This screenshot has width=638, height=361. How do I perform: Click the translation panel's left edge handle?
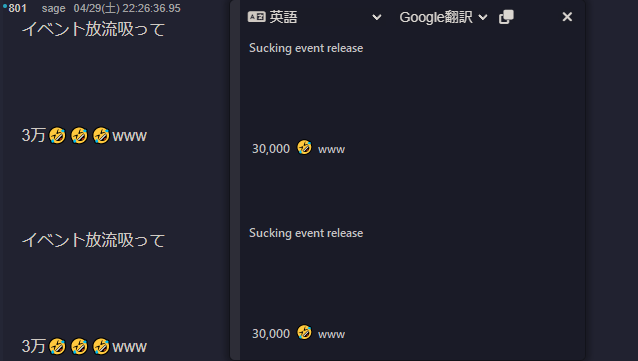(235, 180)
